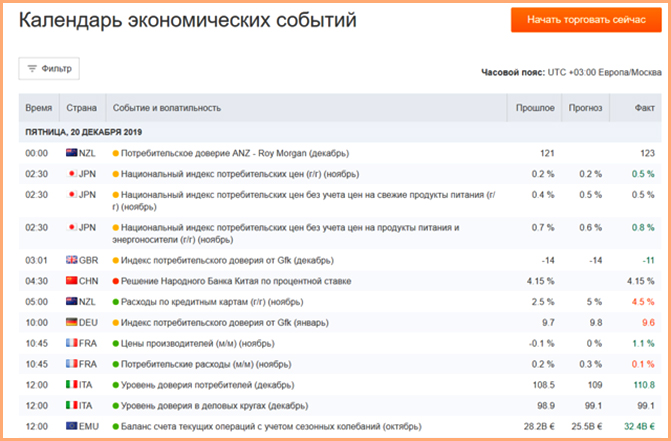Click the Время column header
The image size is (671, 441).
pyautogui.click(x=39, y=107)
